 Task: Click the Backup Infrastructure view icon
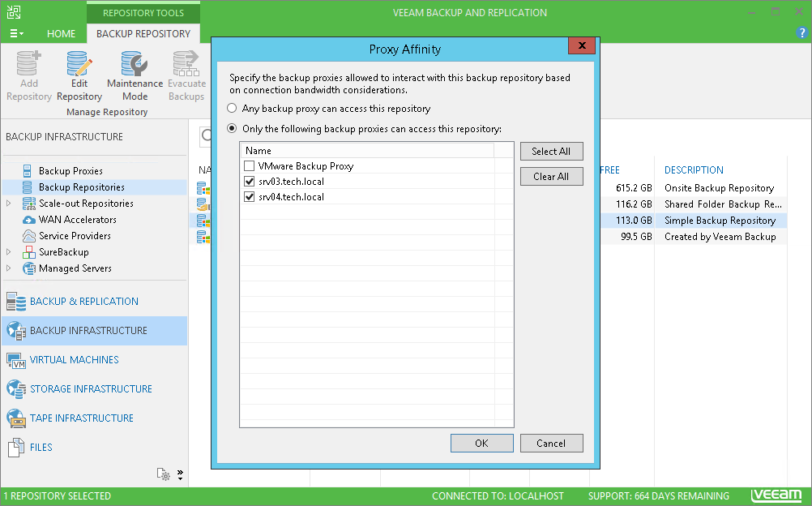16,331
